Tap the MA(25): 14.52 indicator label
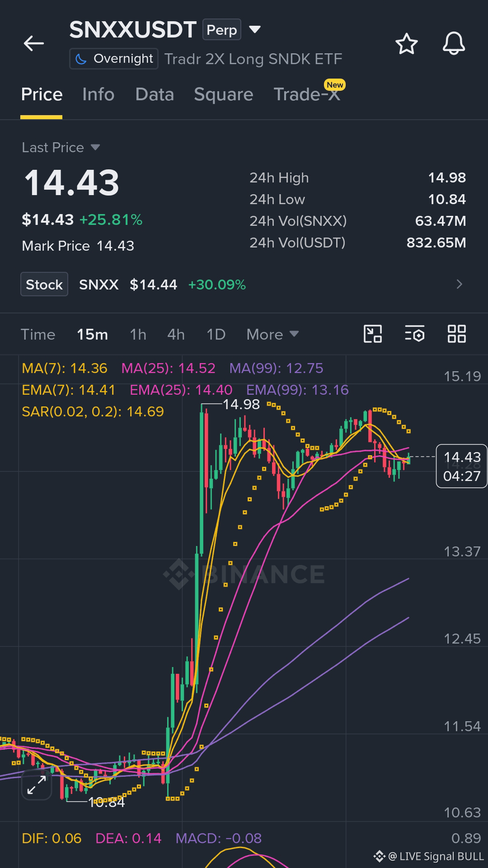Viewport: 488px width, 868px height. pos(168,368)
